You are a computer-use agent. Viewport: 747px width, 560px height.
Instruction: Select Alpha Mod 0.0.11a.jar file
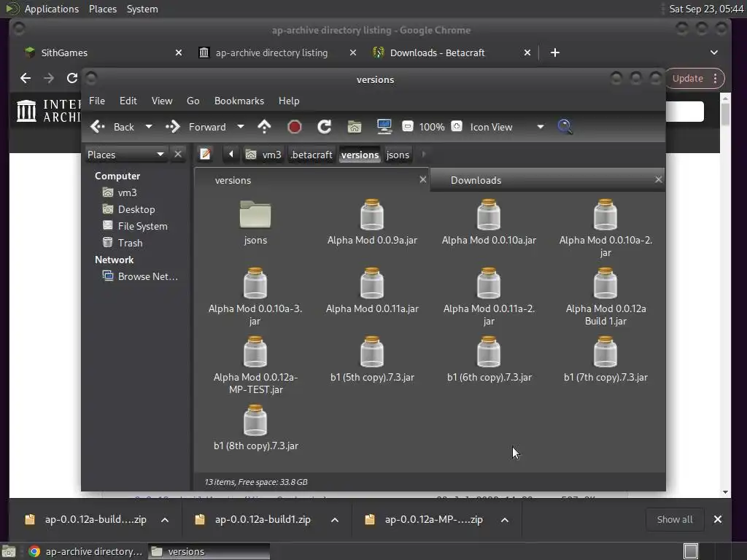372,289
